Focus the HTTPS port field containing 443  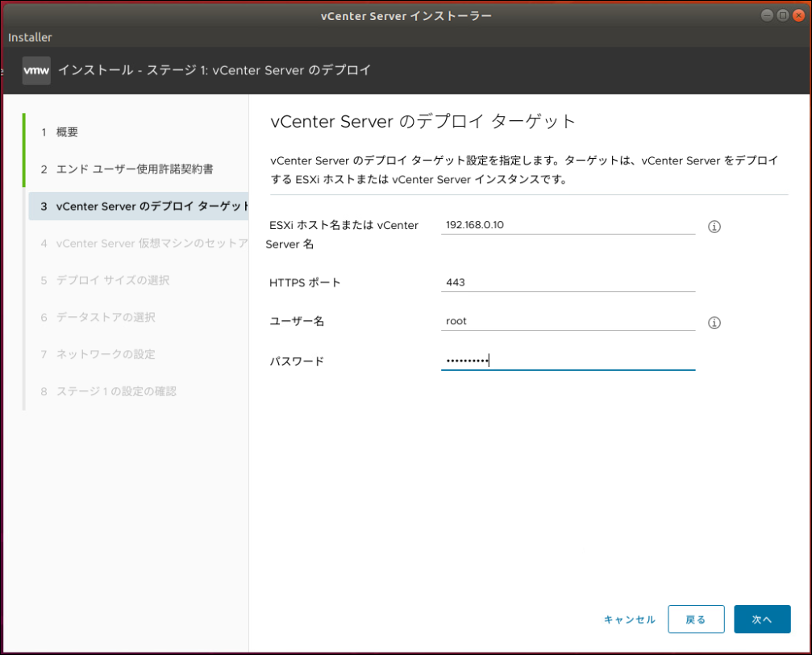pos(568,283)
